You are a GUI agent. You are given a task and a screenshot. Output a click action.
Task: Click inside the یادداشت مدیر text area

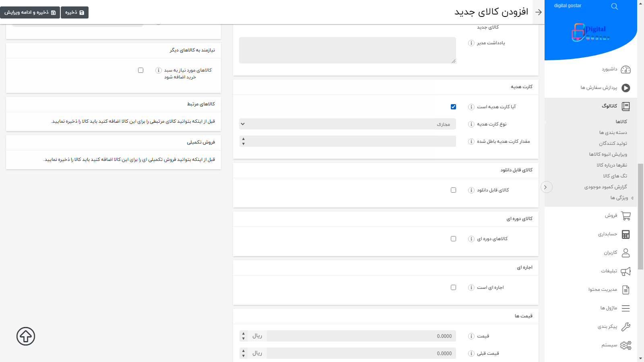click(347, 49)
